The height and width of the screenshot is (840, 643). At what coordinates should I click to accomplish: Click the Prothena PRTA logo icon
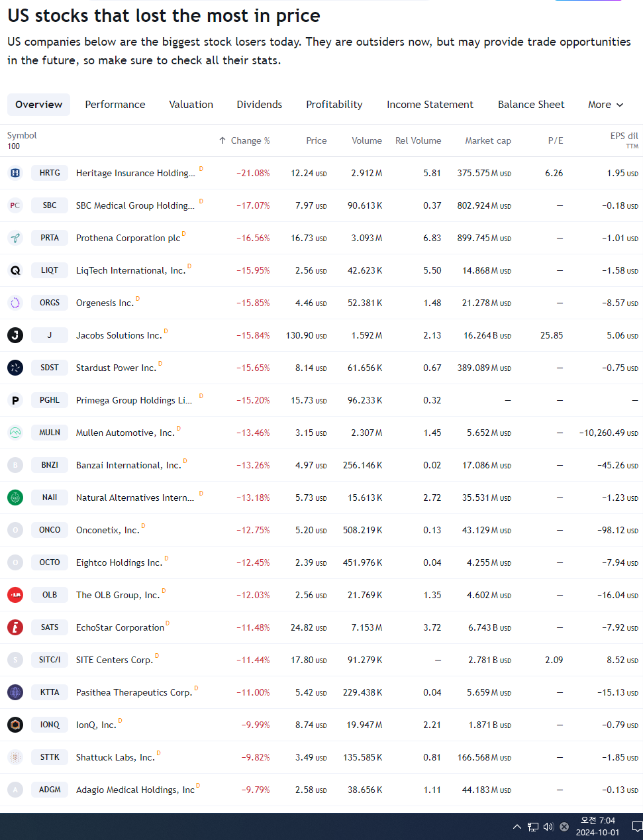point(15,238)
